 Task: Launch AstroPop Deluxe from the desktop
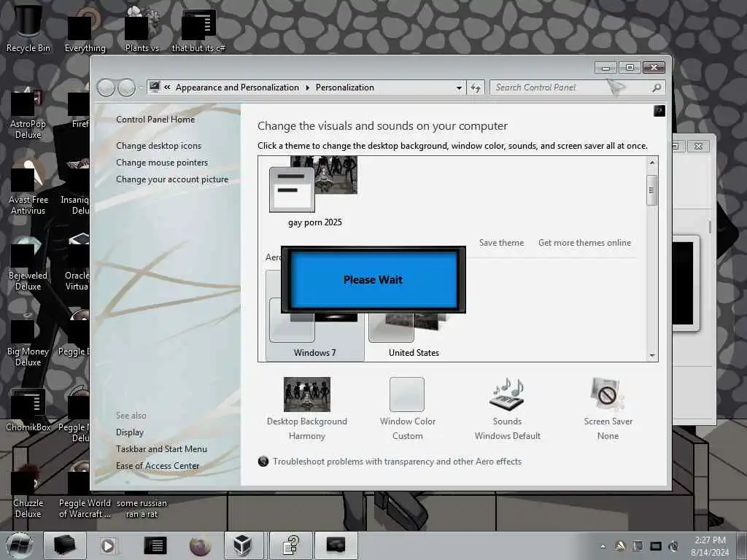point(28,114)
